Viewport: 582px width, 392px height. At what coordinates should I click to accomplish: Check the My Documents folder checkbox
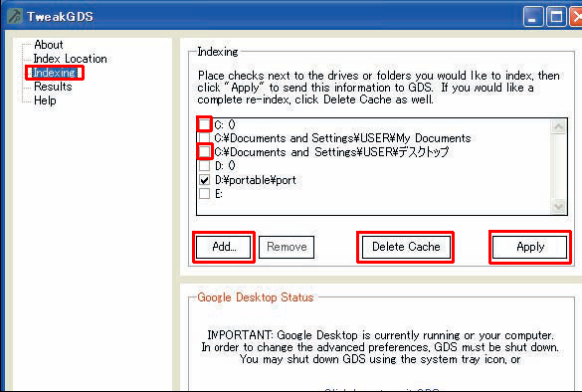205,137
